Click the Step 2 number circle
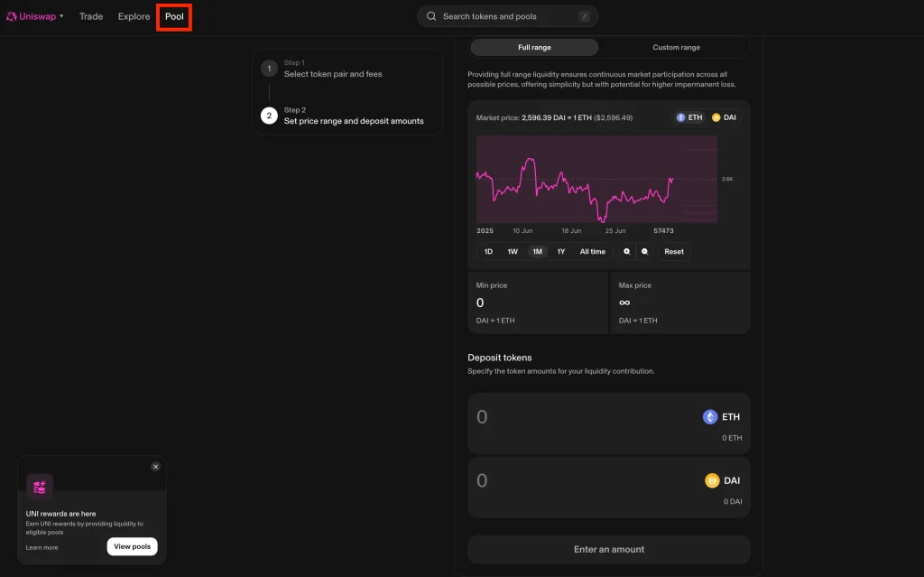Image resolution: width=924 pixels, height=577 pixels. pyautogui.click(x=269, y=116)
